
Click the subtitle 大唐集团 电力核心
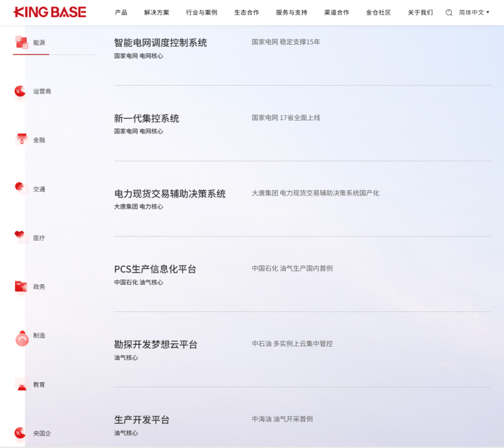click(139, 206)
